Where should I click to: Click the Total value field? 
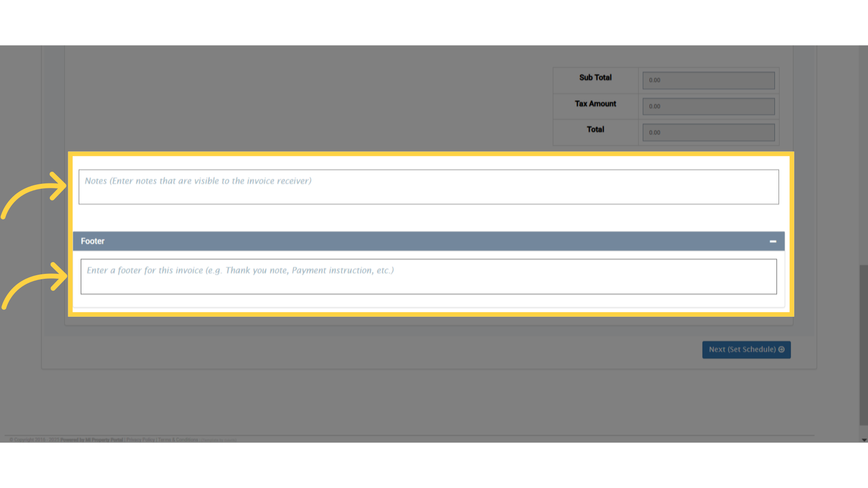click(708, 132)
